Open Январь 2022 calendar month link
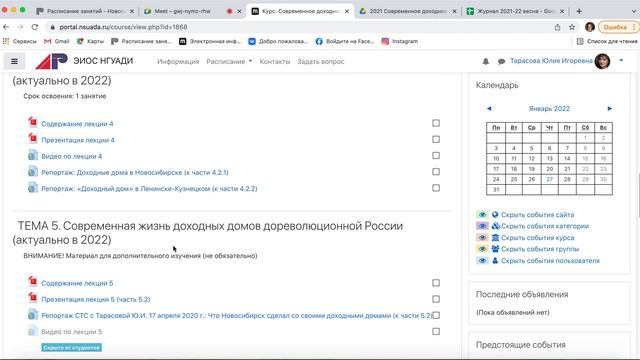 point(549,109)
